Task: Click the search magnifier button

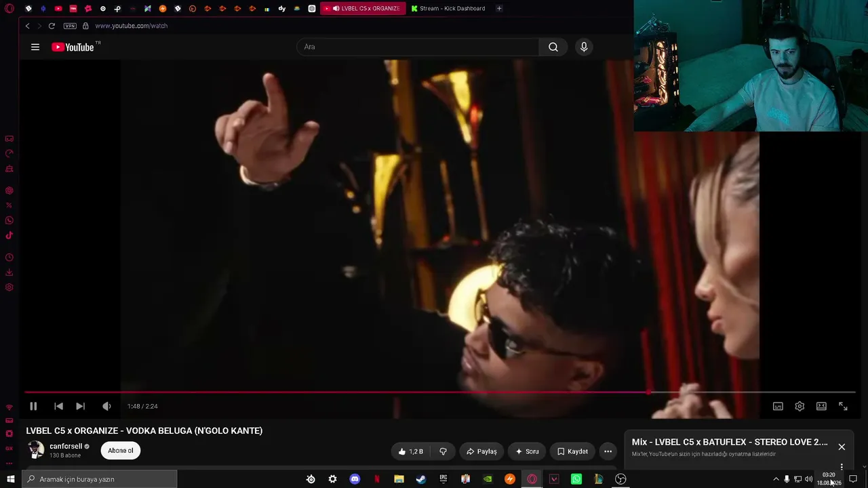Action: [553, 47]
